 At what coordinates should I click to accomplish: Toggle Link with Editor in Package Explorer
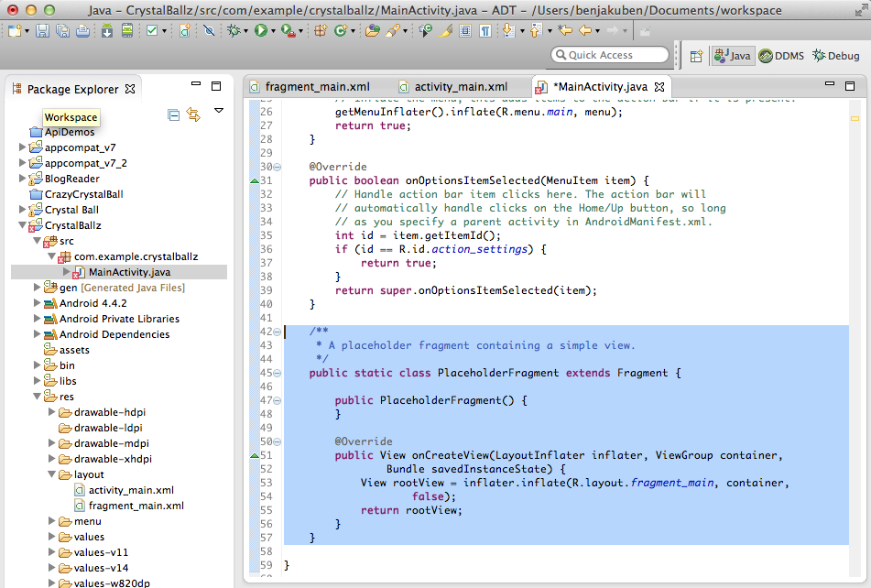[193, 114]
